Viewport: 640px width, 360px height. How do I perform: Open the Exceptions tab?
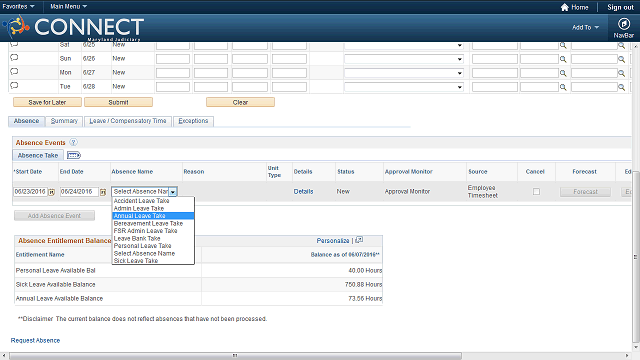coord(193,121)
